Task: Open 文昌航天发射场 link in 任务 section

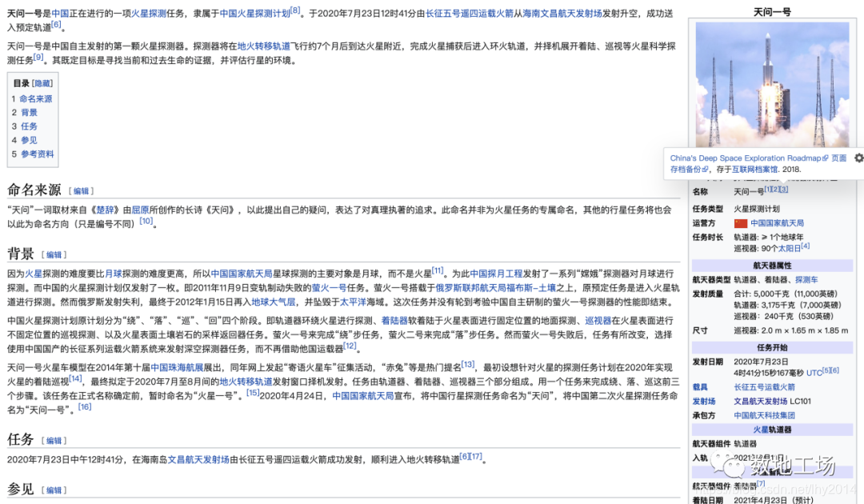Action: [198, 459]
